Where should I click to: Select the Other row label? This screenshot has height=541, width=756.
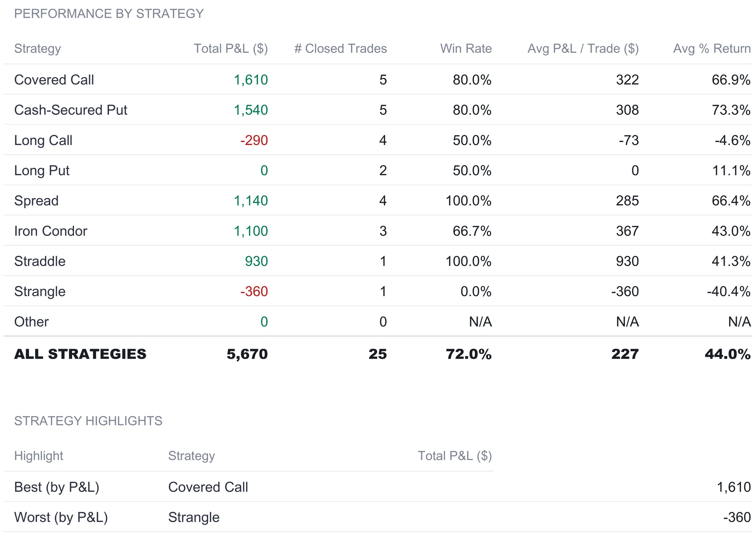(x=31, y=322)
